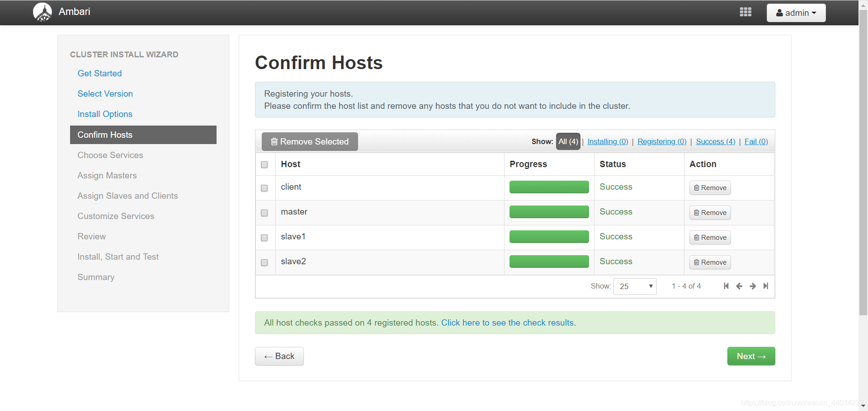The width and height of the screenshot is (868, 411).
Task: Remove the slave1 host
Action: click(710, 238)
